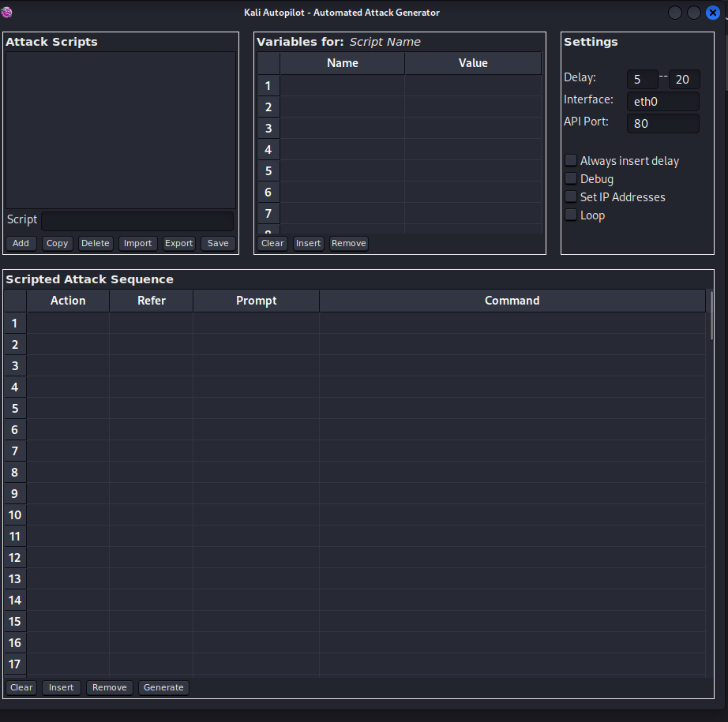Close the Kali Autopilot window
Viewport: 728px width, 722px height.
[x=713, y=13]
